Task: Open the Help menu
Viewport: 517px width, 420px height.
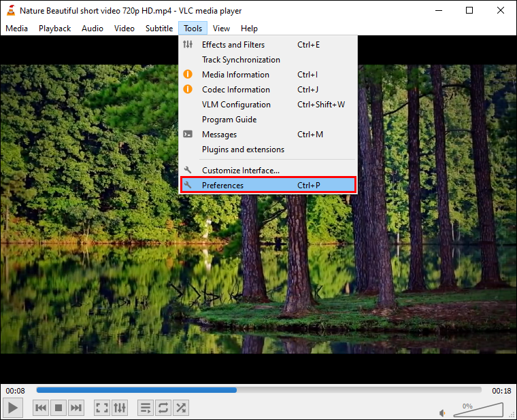Action: click(x=249, y=29)
